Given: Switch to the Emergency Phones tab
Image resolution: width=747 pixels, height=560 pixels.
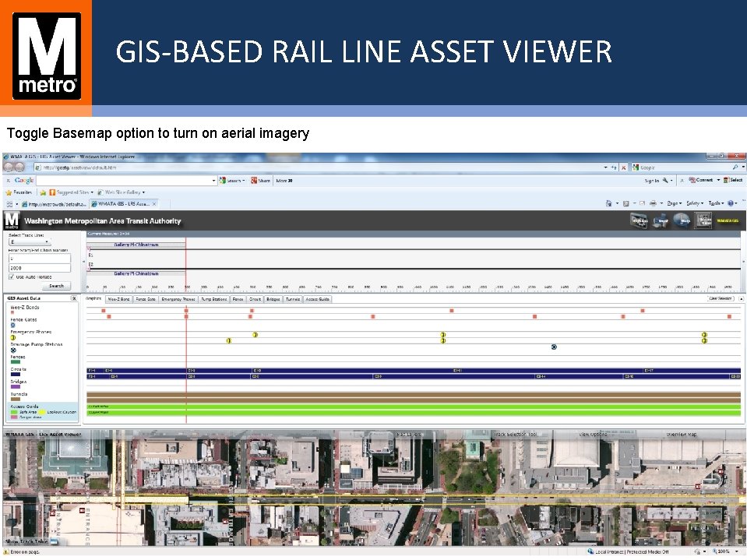Looking at the screenshot, I should pos(178,299).
